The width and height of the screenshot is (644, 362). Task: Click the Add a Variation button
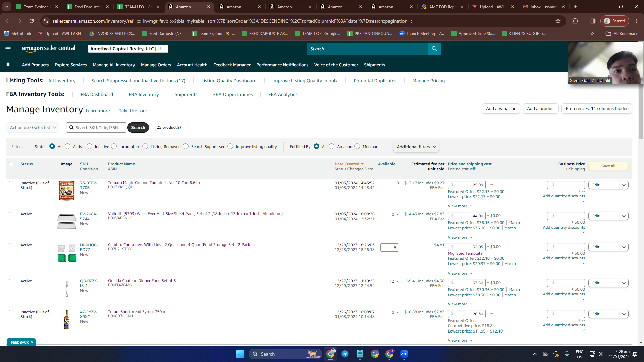[x=501, y=109]
